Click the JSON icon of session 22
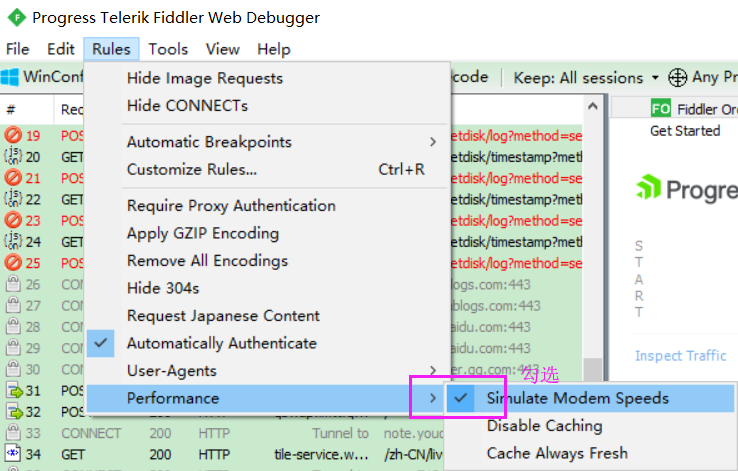The height and width of the screenshot is (471, 738). tap(13, 199)
